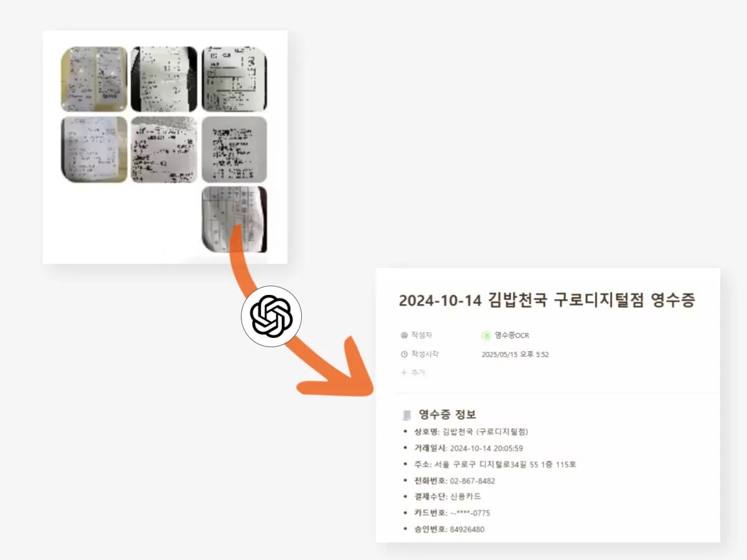
Task: Click the green 영수증OCR author icon
Action: pyautogui.click(x=487, y=335)
